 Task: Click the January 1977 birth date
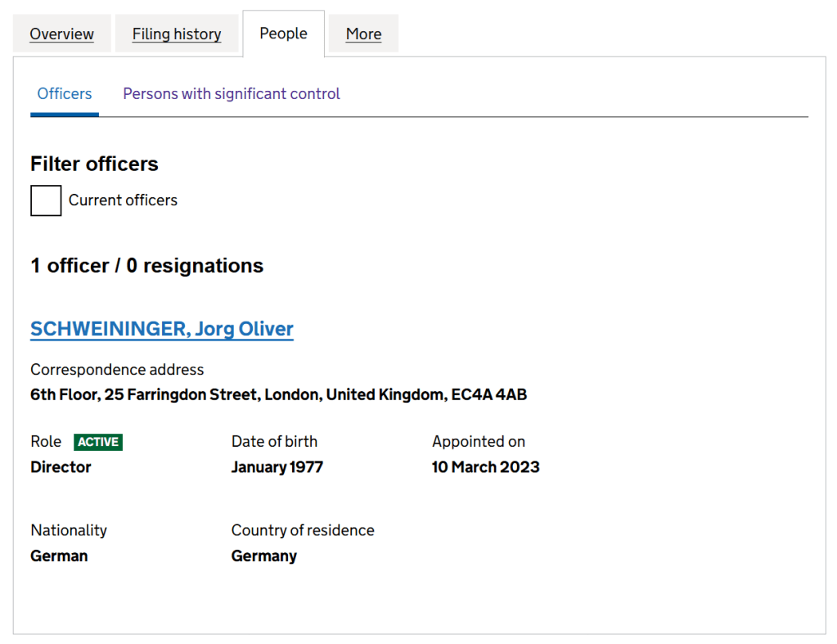pos(277,467)
